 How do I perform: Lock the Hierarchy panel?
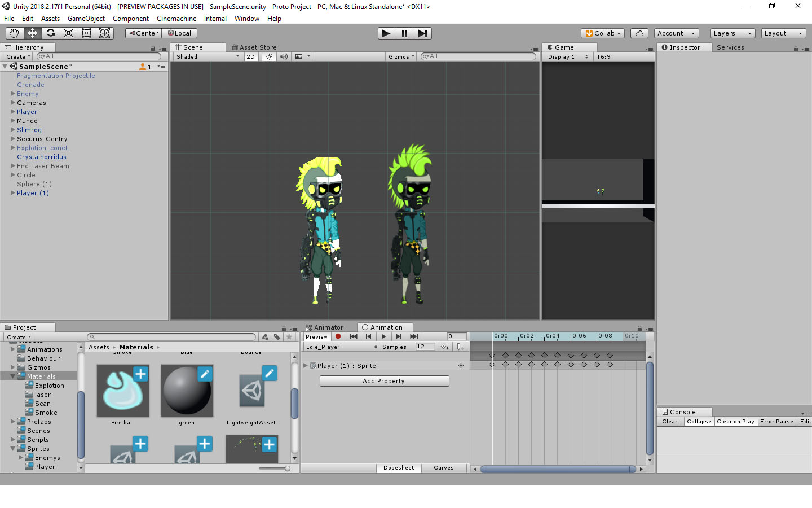(x=153, y=49)
